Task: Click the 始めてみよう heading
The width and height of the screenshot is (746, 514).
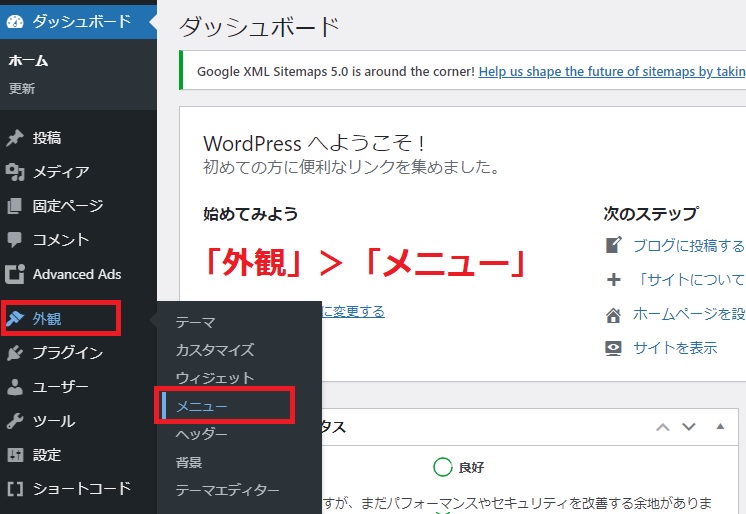Action: tap(251, 214)
